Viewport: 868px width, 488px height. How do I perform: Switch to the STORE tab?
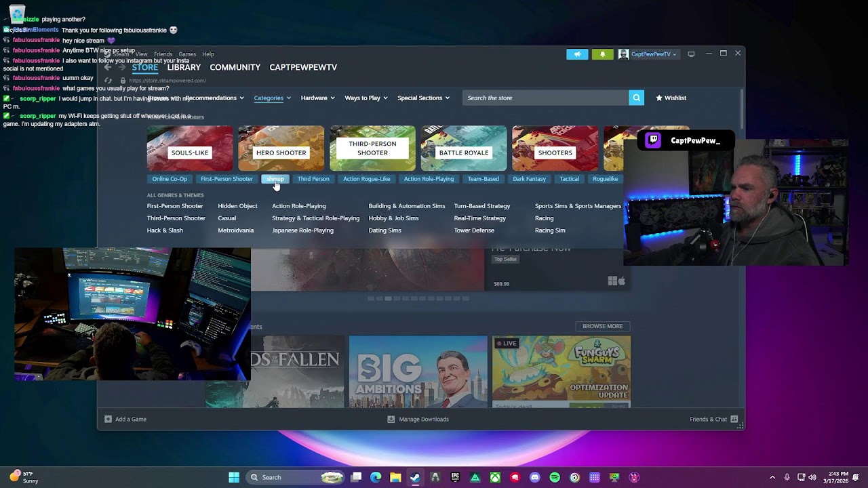145,67
